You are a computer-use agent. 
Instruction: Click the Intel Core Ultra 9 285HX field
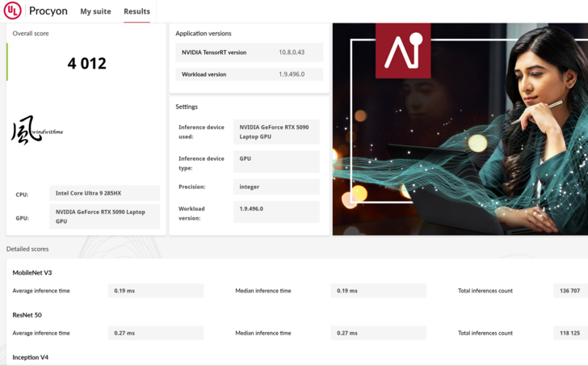pyautogui.click(x=104, y=193)
